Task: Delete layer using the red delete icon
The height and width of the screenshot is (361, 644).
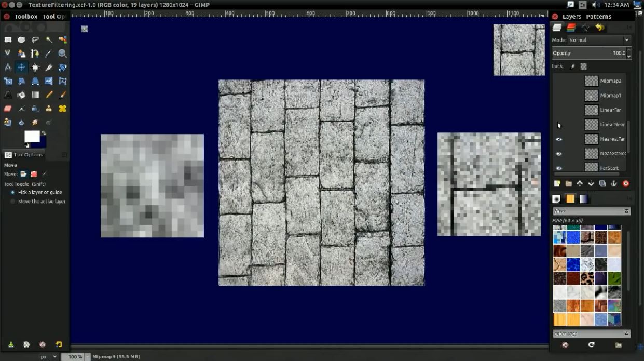Action: click(x=625, y=183)
